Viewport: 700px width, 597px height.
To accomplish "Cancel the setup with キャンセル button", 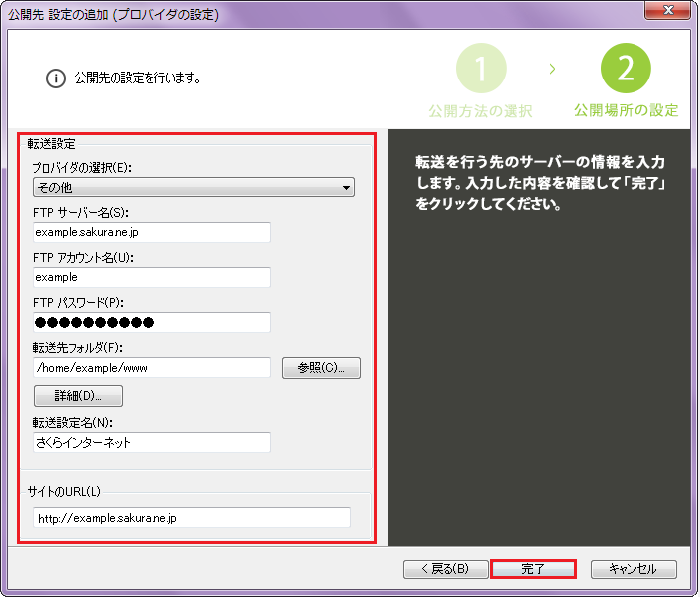I will [633, 569].
